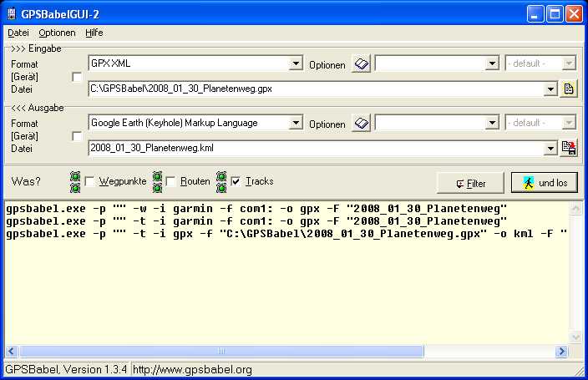Screen dimensions: 588x380
Task: Tick the input Gerät checkbox
Action: coord(78,77)
